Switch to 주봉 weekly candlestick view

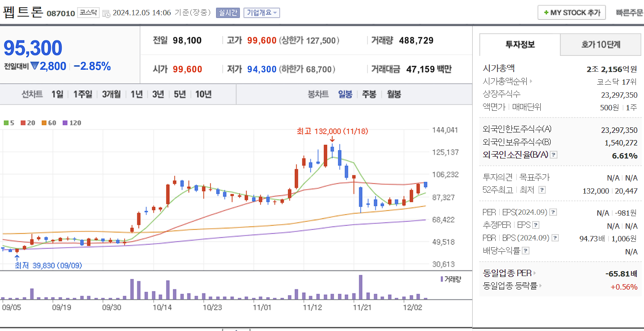click(368, 94)
